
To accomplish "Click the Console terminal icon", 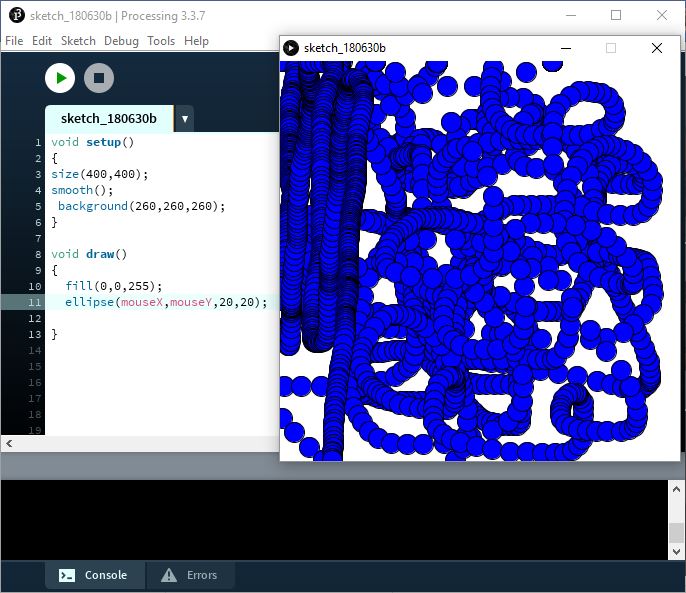I will (x=67, y=575).
